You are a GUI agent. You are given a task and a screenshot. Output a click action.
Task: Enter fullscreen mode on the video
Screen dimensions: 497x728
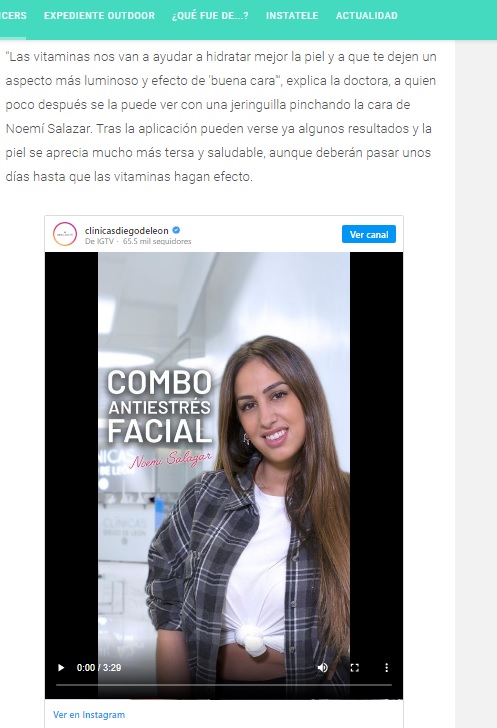click(354, 668)
